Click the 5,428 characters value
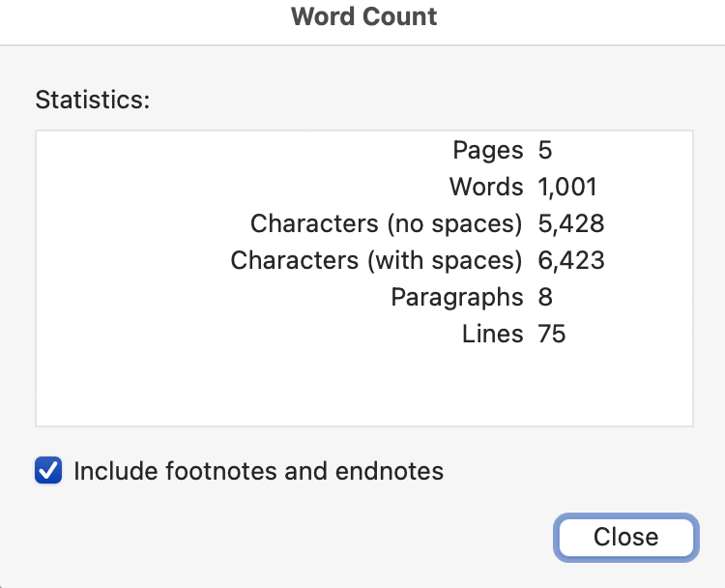Screen dimensions: 725x588 [x=570, y=223]
